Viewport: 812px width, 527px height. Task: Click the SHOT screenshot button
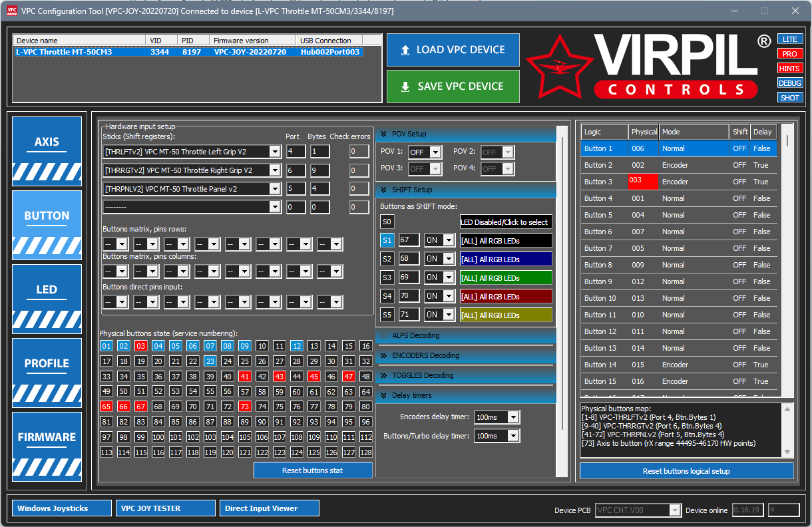tap(790, 98)
